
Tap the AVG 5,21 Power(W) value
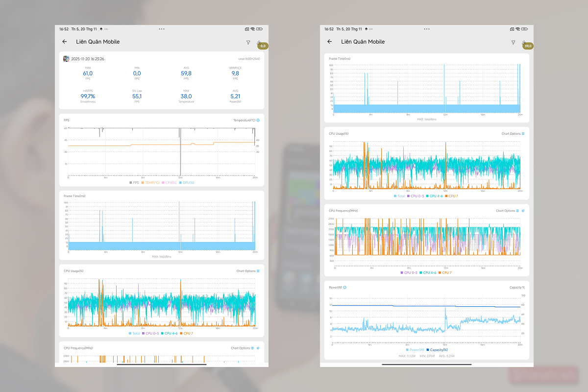(x=235, y=97)
